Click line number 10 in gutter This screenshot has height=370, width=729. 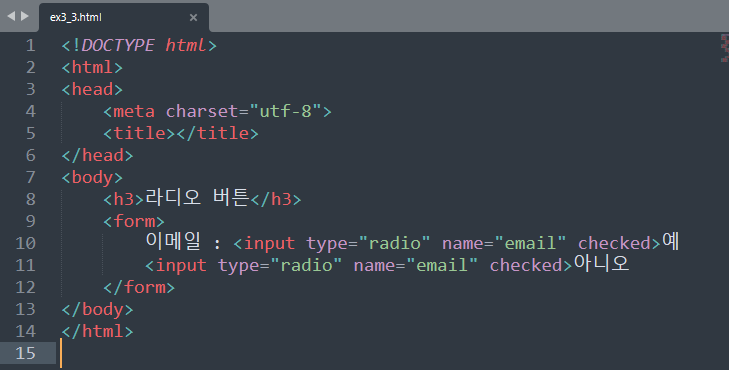[x=26, y=244]
